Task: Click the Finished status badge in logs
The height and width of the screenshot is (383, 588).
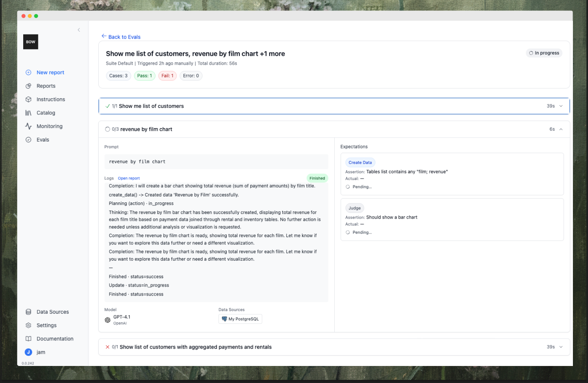Action: (x=317, y=178)
